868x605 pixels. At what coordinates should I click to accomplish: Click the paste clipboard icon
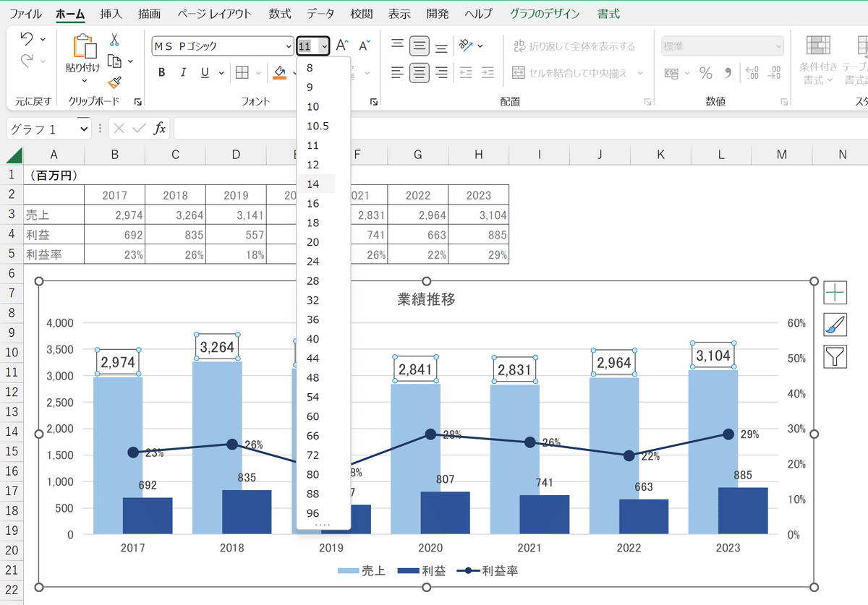point(84,46)
